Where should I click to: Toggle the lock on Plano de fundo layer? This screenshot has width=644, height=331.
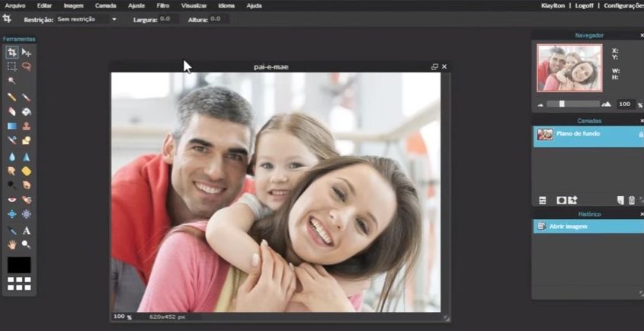point(640,134)
